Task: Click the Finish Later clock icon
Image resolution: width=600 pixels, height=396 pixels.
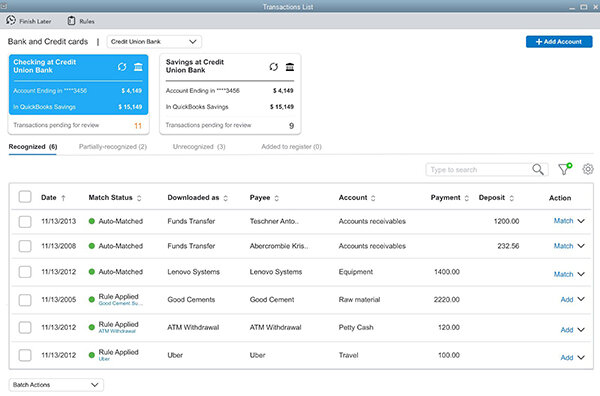Action: pyautogui.click(x=11, y=20)
